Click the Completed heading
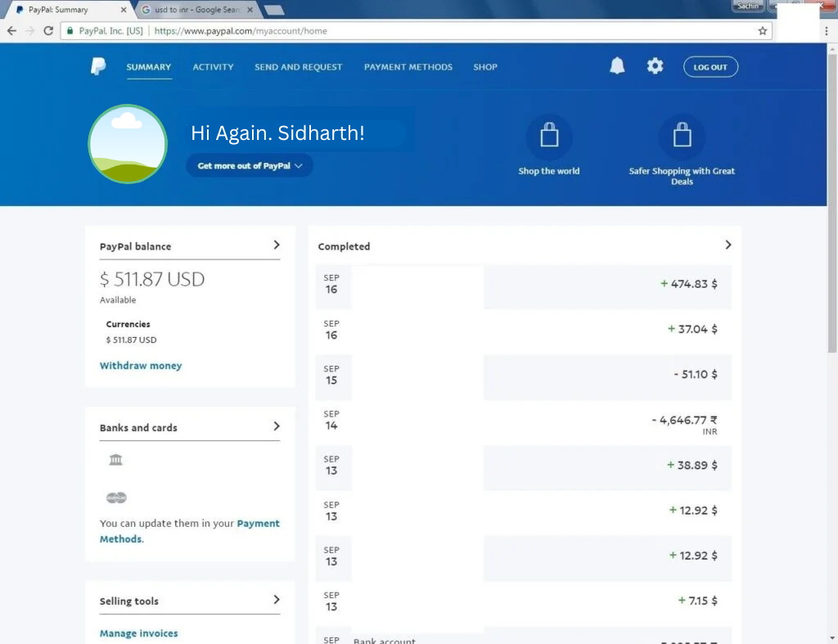This screenshot has width=838, height=644. click(345, 246)
